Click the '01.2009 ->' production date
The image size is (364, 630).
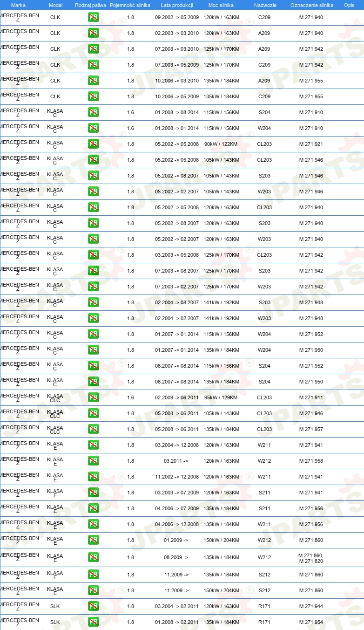tap(176, 540)
